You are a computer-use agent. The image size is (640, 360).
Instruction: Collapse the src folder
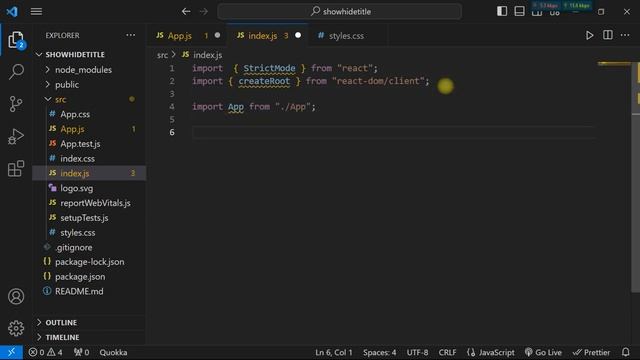[x=89, y=99]
